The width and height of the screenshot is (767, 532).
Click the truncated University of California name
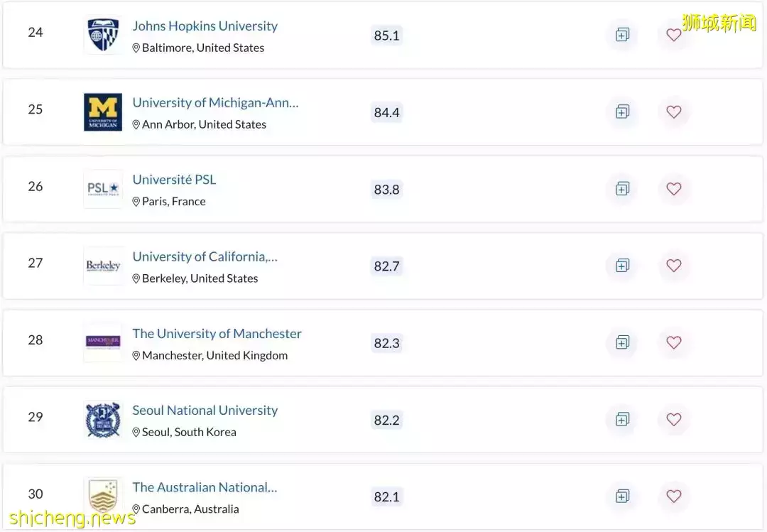point(205,256)
